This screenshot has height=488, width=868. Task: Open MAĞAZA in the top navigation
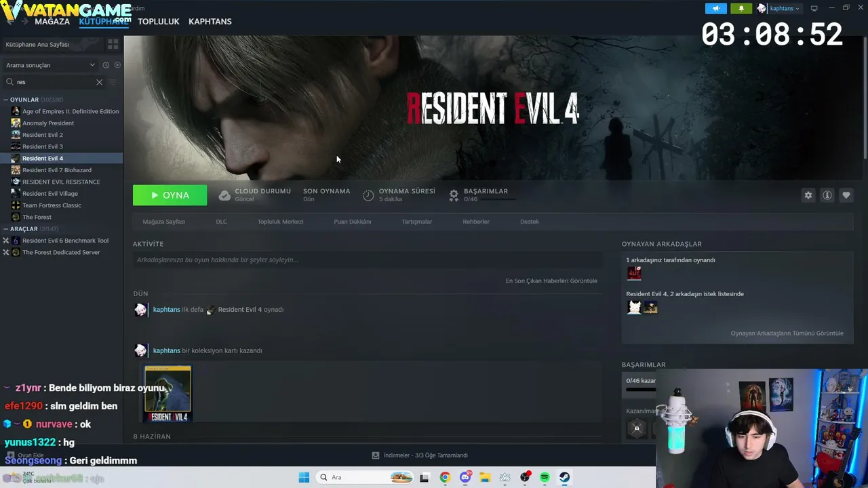(x=52, y=22)
